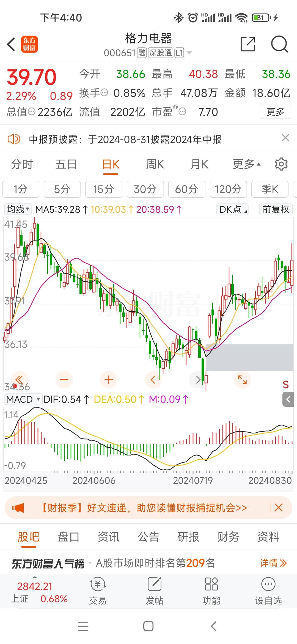Close the 财报季 banner
Viewport: 297px width, 644px height.
pyautogui.click(x=279, y=507)
